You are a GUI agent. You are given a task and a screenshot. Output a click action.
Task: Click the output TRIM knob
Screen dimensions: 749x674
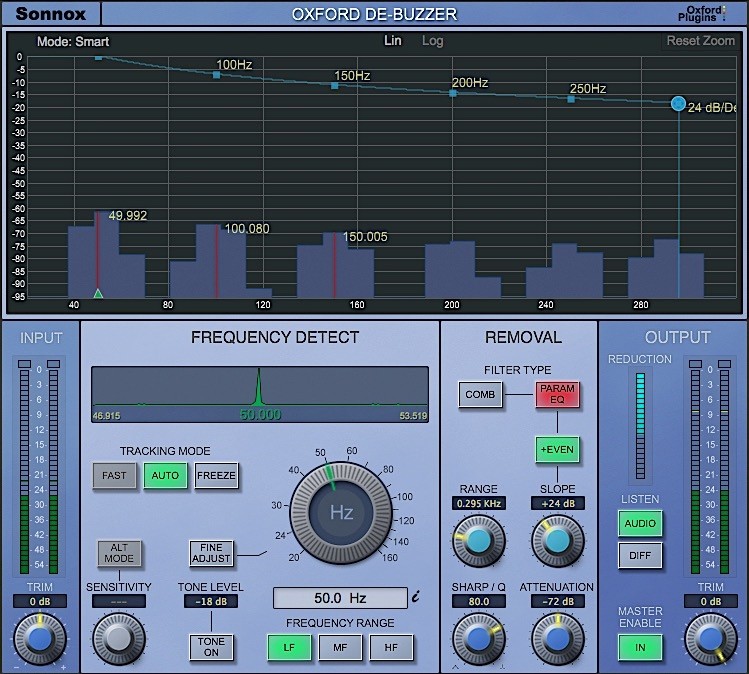click(710, 639)
